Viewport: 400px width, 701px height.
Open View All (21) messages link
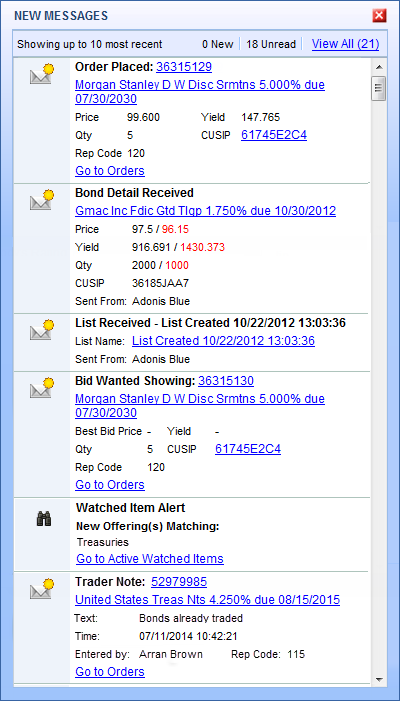click(x=345, y=44)
